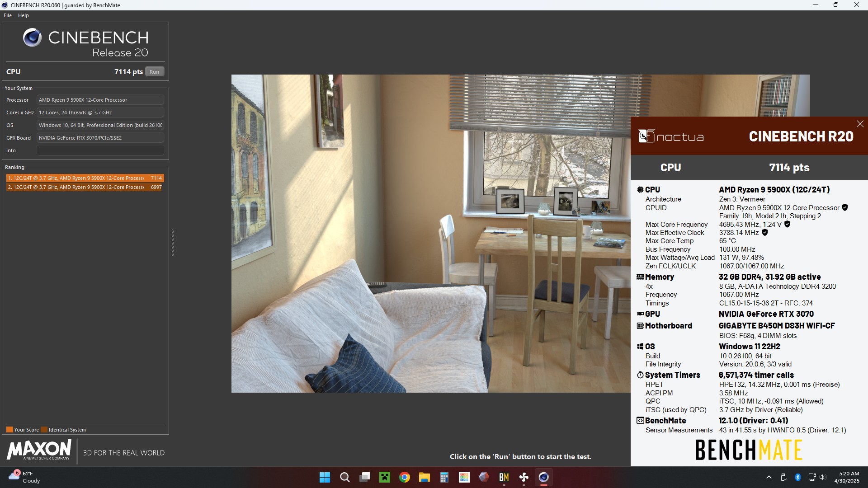The height and width of the screenshot is (488, 868).
Task: Switch to Cinebench taskbar icon
Action: [x=543, y=477]
